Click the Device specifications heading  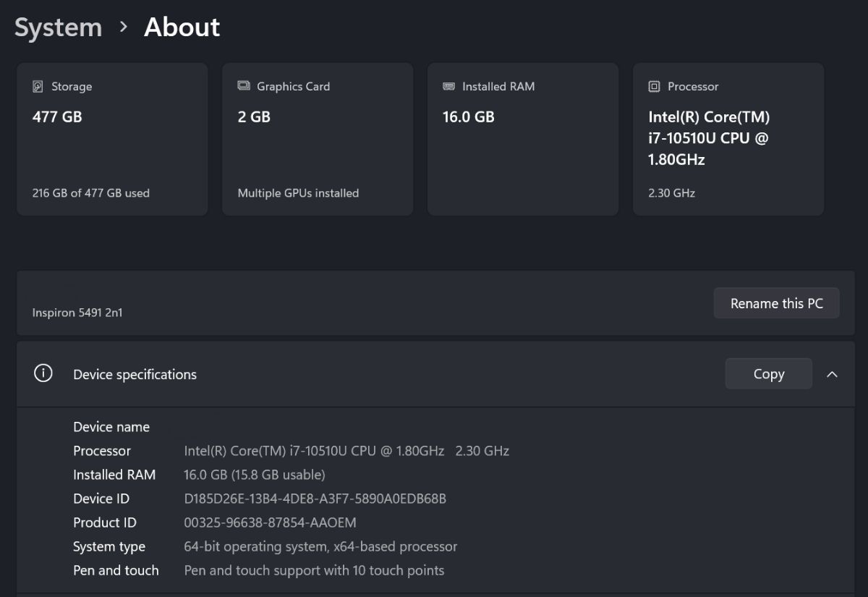click(135, 374)
